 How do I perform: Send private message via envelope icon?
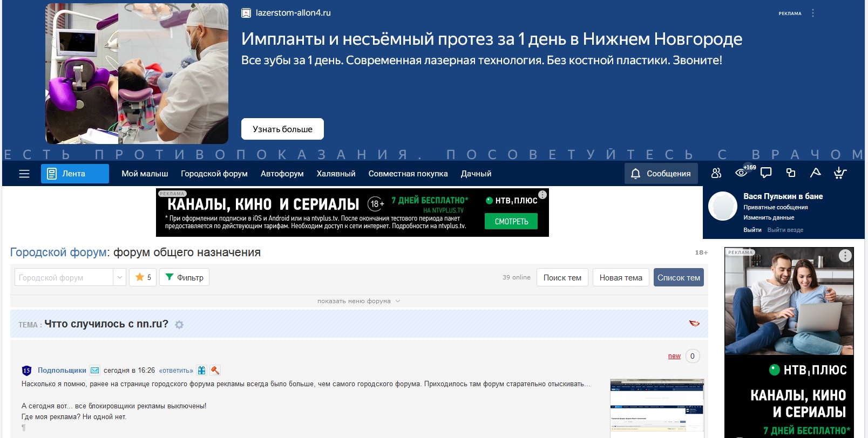95,371
